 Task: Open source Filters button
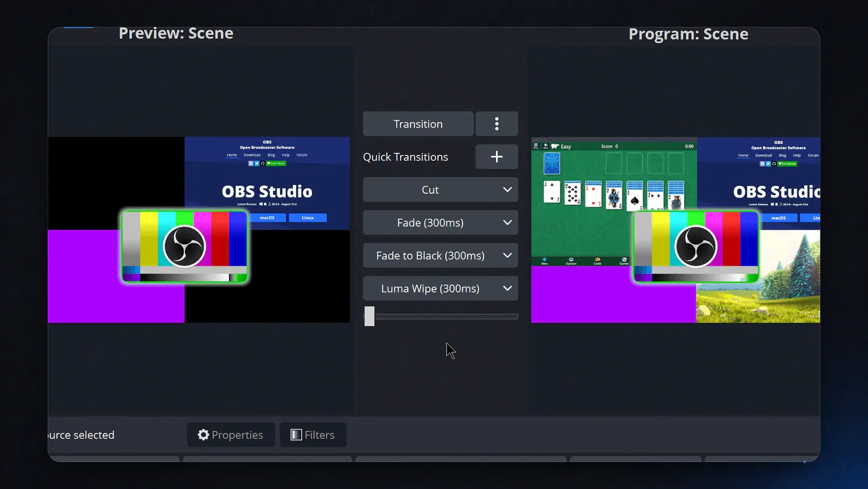(313, 434)
